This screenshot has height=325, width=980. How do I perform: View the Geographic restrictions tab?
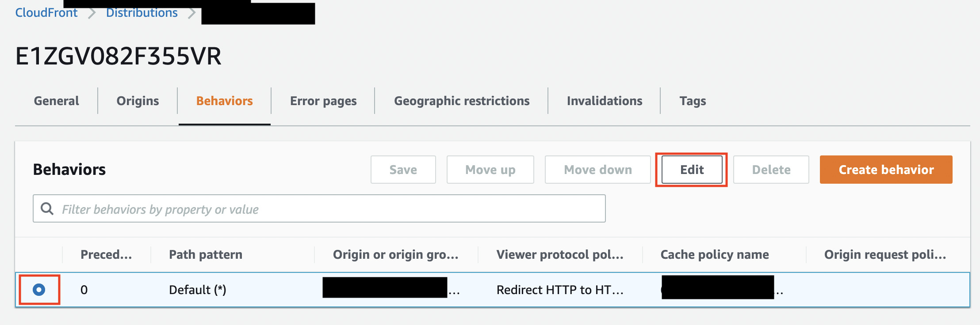click(x=461, y=101)
